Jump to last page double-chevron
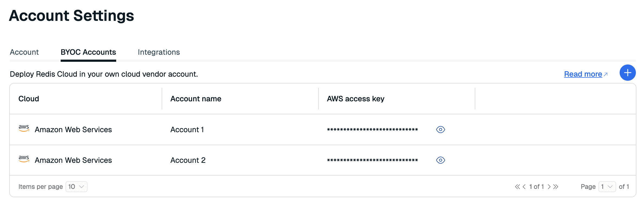 tap(556, 187)
